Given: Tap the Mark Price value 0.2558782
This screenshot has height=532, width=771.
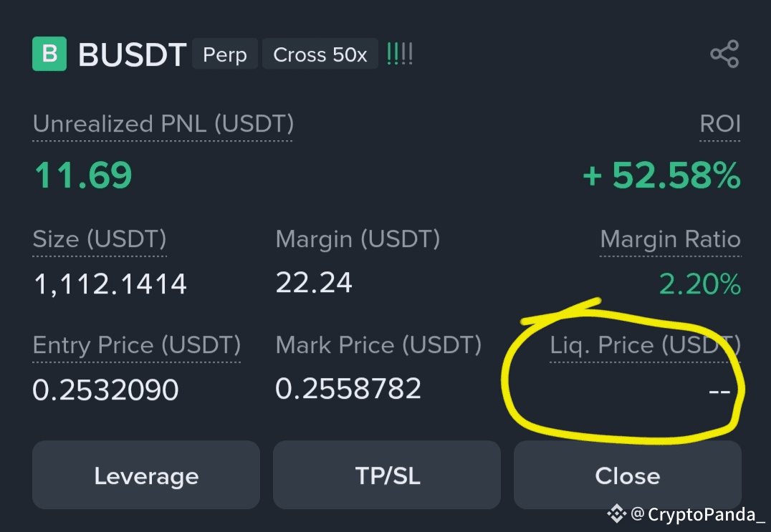Looking at the screenshot, I should (x=348, y=389).
